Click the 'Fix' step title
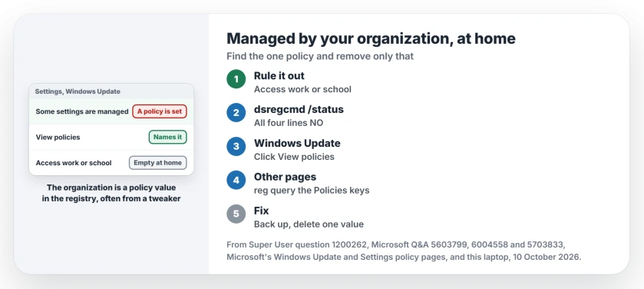 [x=261, y=211]
